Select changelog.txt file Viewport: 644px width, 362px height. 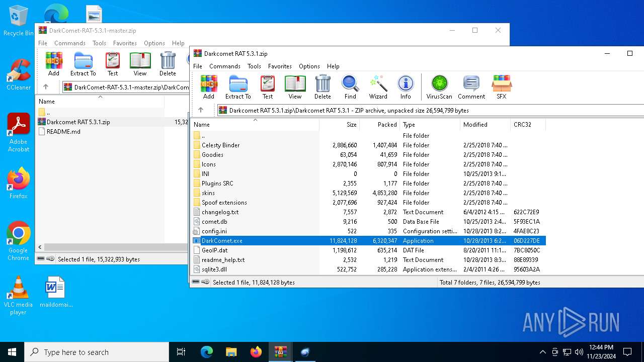pyautogui.click(x=220, y=212)
